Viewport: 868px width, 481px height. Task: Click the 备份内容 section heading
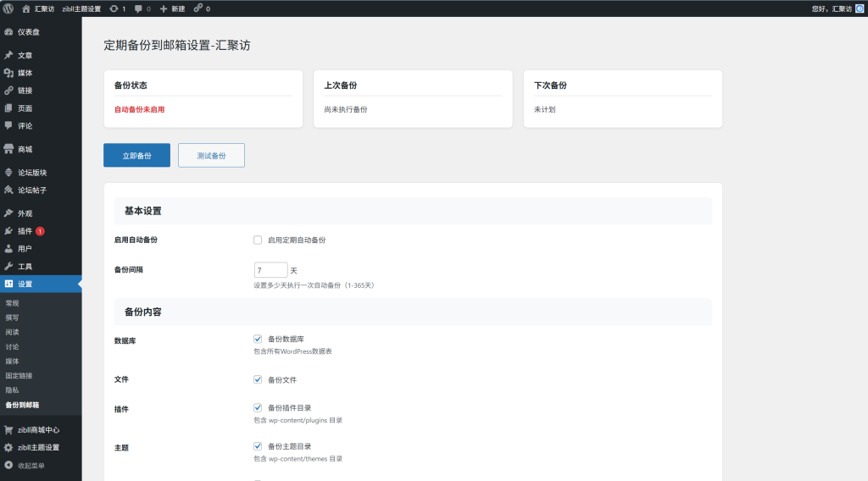142,312
